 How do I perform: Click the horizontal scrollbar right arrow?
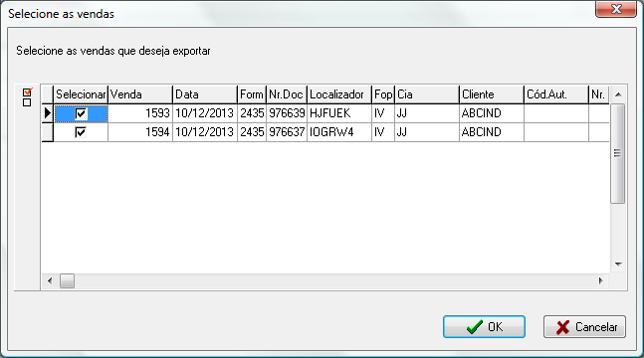601,280
